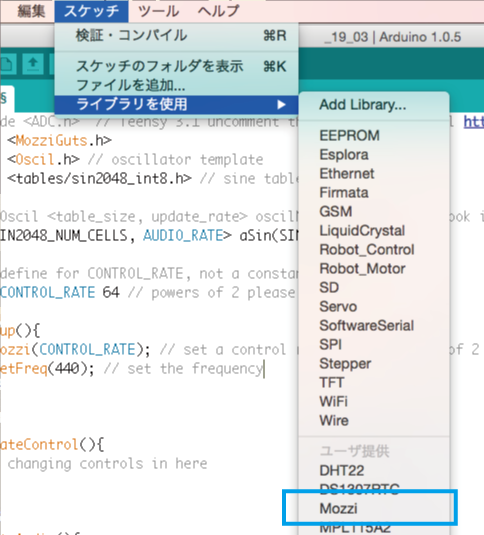
Task: Open the partially visible http link
Action: (474, 122)
